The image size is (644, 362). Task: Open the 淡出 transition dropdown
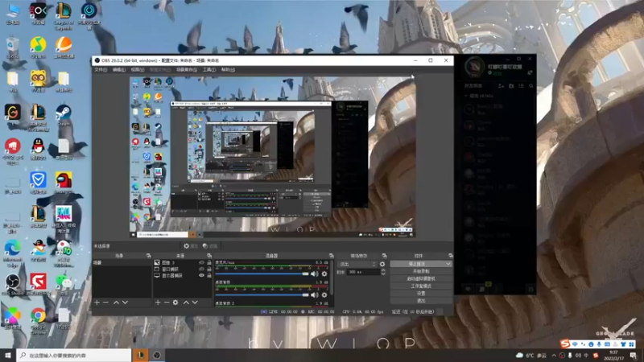357,265
